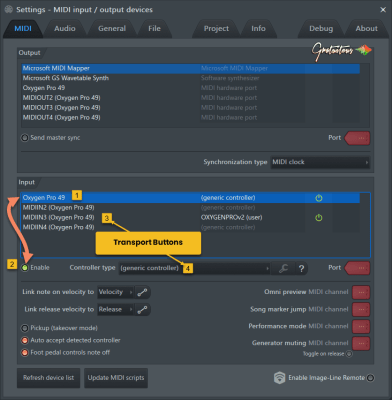Viewport: 392px width, 400px height.
Task: Open Controller type generic controller dropdown
Action: pyautogui.click(x=194, y=268)
